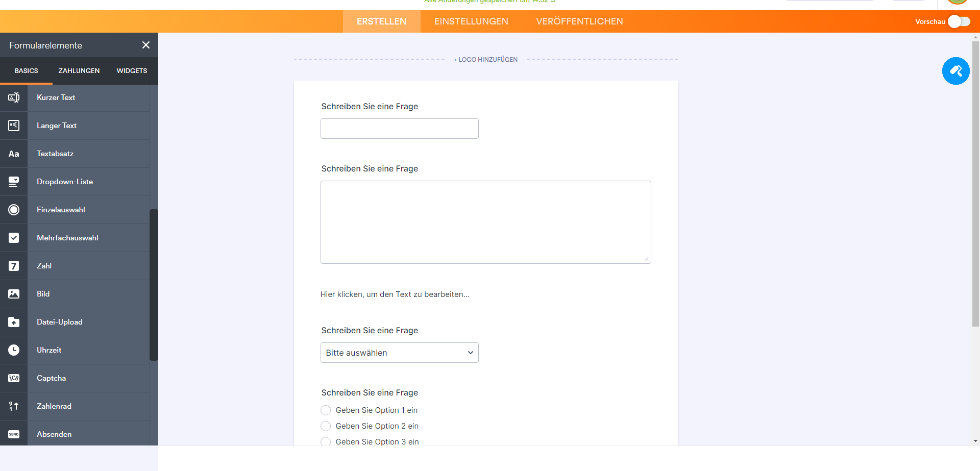
Task: Click the short text input field
Action: [x=399, y=129]
